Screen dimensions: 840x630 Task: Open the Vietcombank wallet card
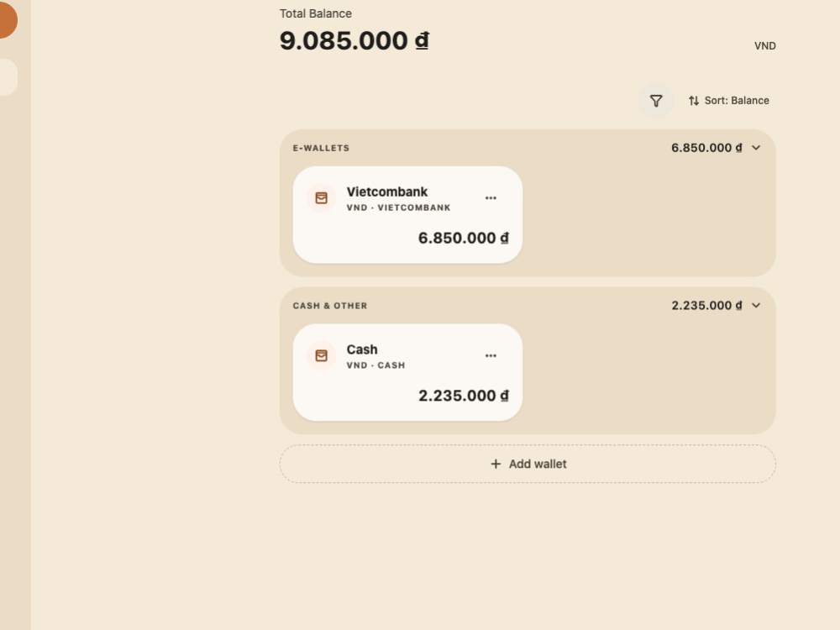click(407, 215)
